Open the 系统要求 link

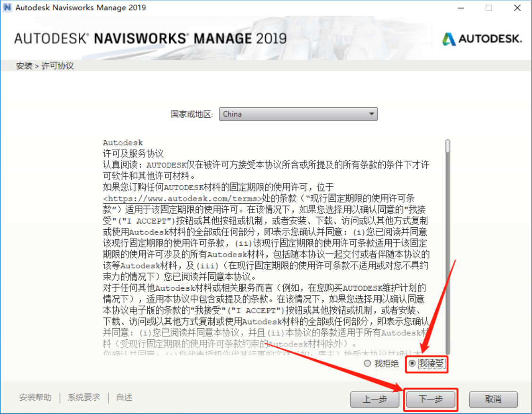click(x=84, y=397)
